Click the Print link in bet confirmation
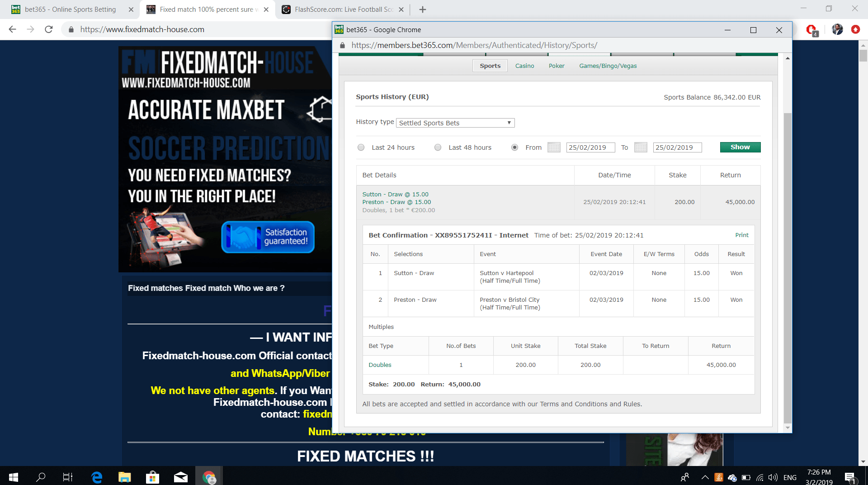 (741, 235)
